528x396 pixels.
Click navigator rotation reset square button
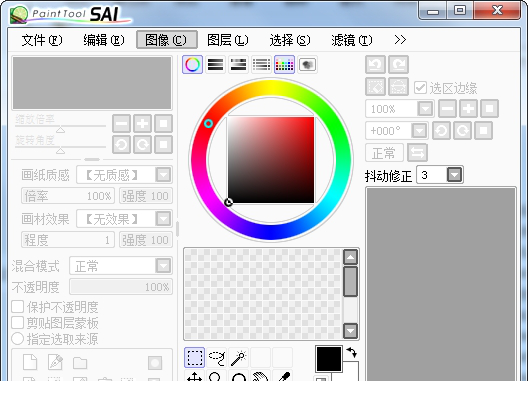[163, 145]
